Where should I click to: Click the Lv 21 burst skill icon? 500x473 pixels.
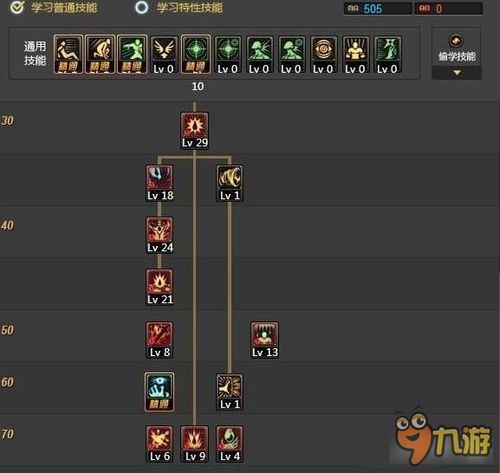160,287
